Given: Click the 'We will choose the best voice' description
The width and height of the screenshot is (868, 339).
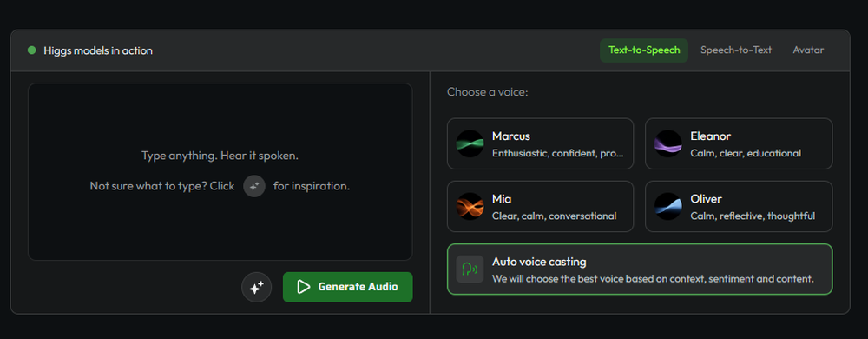Looking at the screenshot, I should point(654,279).
